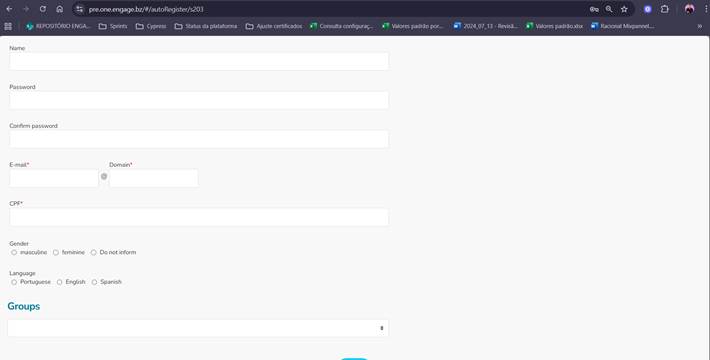Image resolution: width=710 pixels, height=360 pixels.
Task: Open Ajuste certificados bookmark folder
Action: (274, 26)
